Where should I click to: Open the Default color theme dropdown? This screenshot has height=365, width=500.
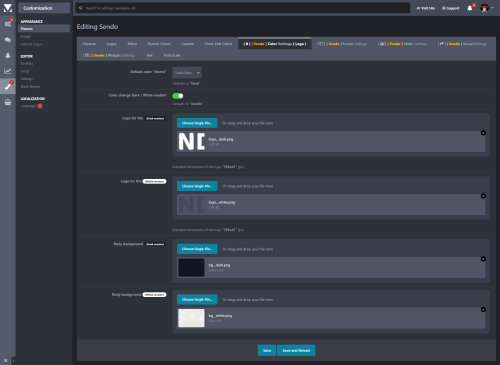(x=187, y=73)
